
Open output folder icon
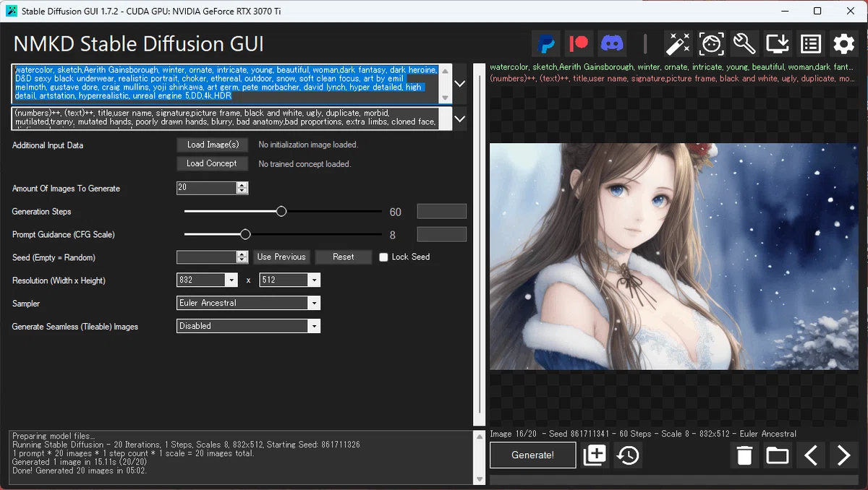click(778, 455)
